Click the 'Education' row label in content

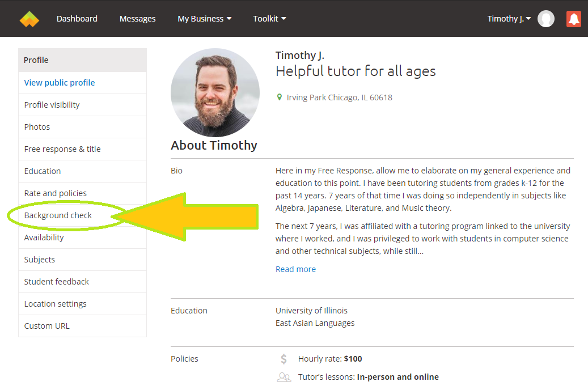[x=189, y=311]
